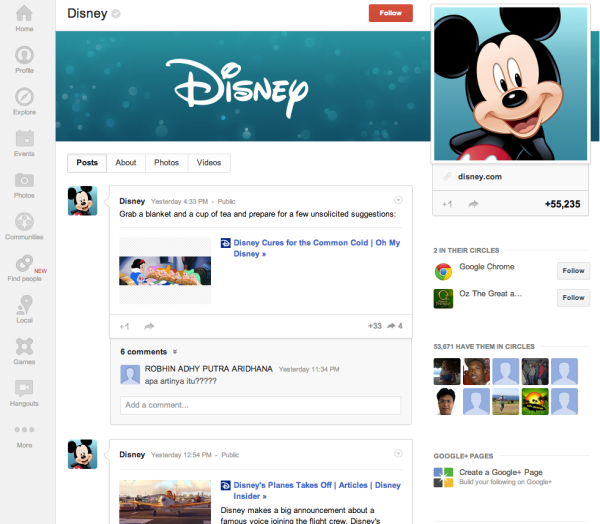The image size is (600, 524).
Task: Open options dropdown on the first Disney post
Action: point(399,200)
